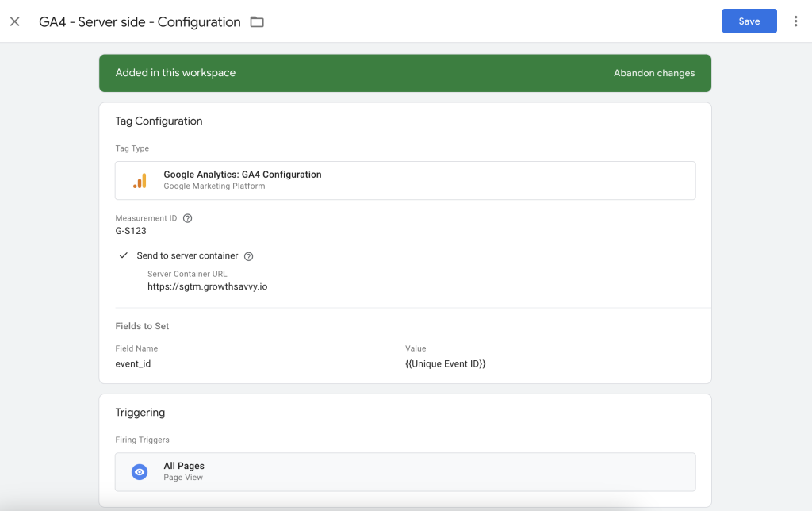Open the Measurement ID help icon
Screen dimensions: 812x511
pyautogui.click(x=187, y=218)
